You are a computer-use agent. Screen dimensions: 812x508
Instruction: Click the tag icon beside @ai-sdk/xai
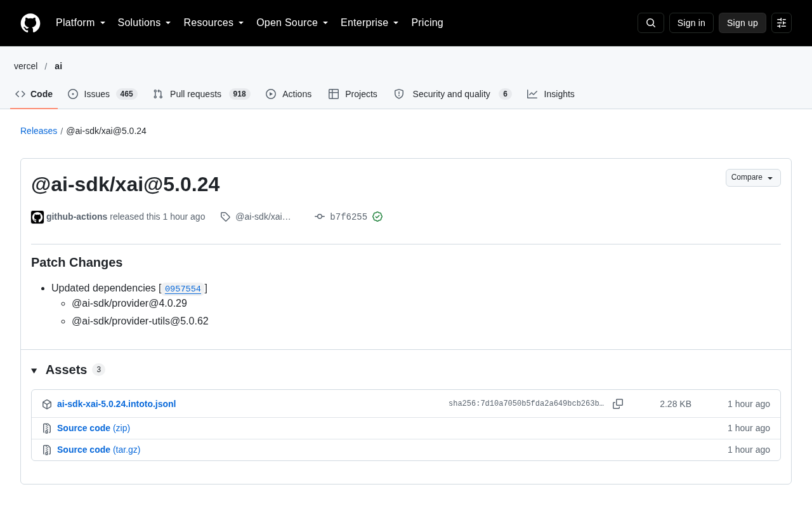pos(225,217)
